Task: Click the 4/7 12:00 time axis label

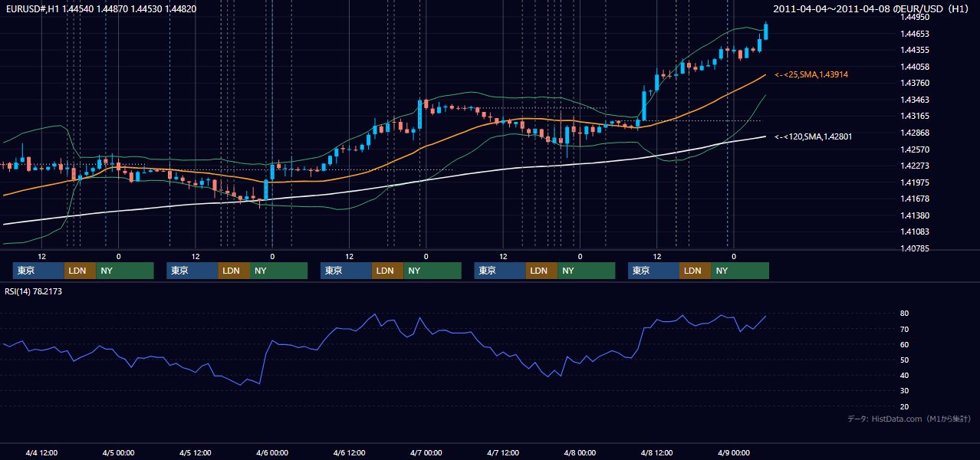Action: pos(503,452)
